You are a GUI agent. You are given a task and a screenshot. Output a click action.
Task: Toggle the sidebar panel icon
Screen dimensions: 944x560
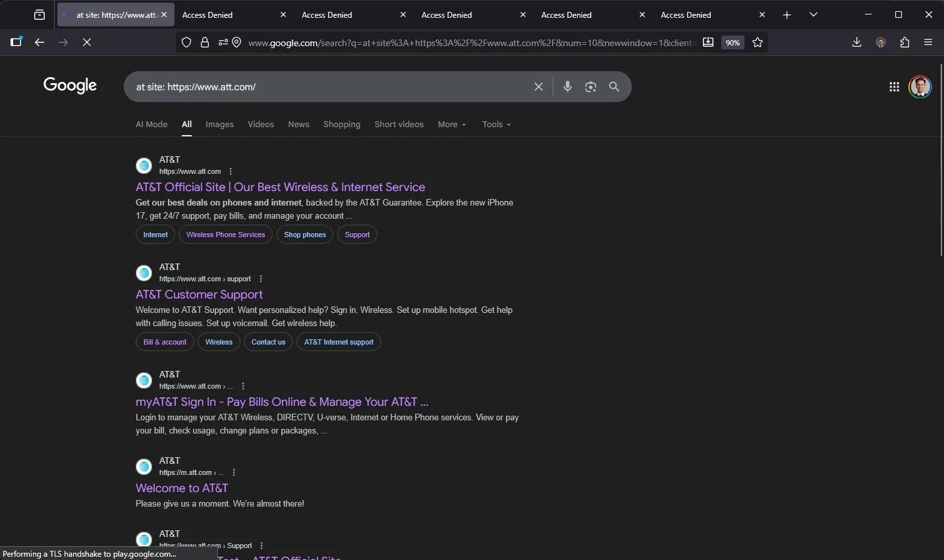[x=16, y=42]
